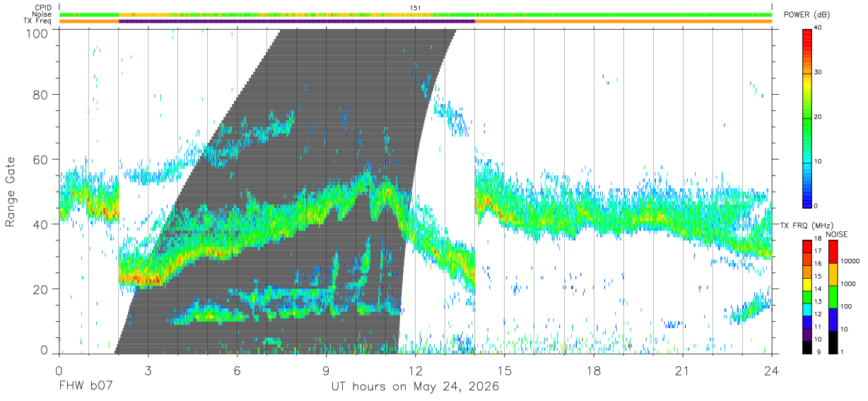Click the orange TX Freq strip after 14 UT
868x401 pixels.
tap(623, 21)
